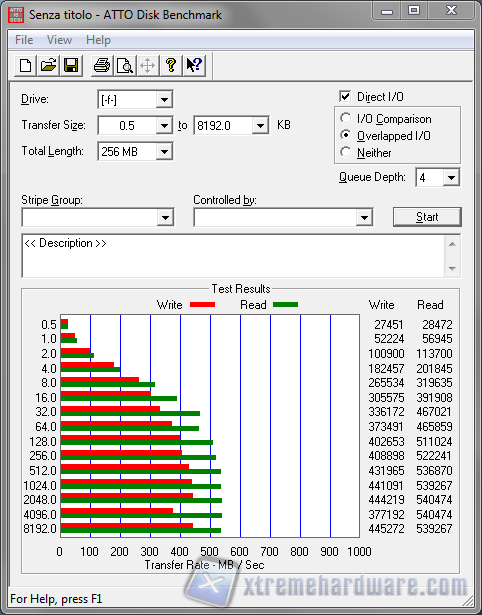The width and height of the screenshot is (482, 615).
Task: Open About via yellow question mark icon
Action: (171, 65)
